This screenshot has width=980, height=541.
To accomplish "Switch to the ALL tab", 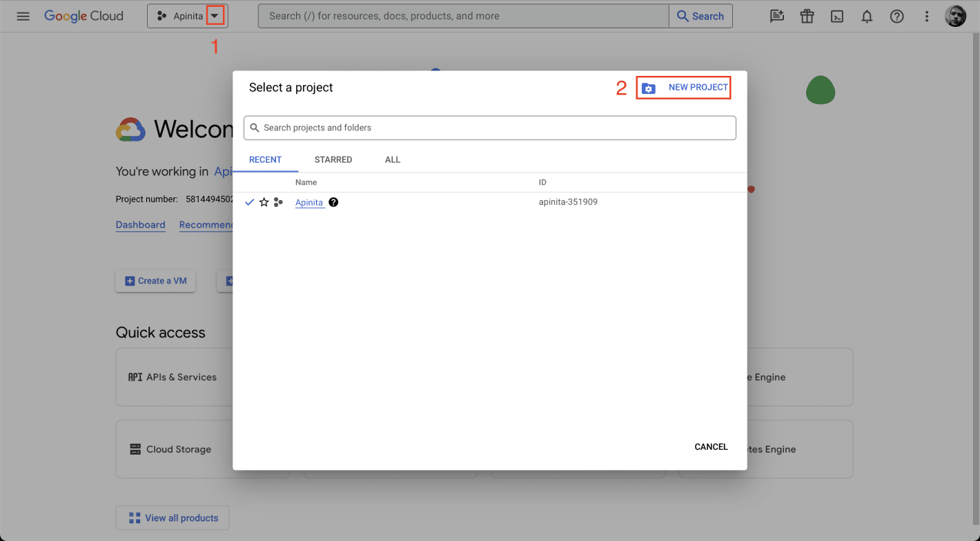I will pyautogui.click(x=392, y=159).
